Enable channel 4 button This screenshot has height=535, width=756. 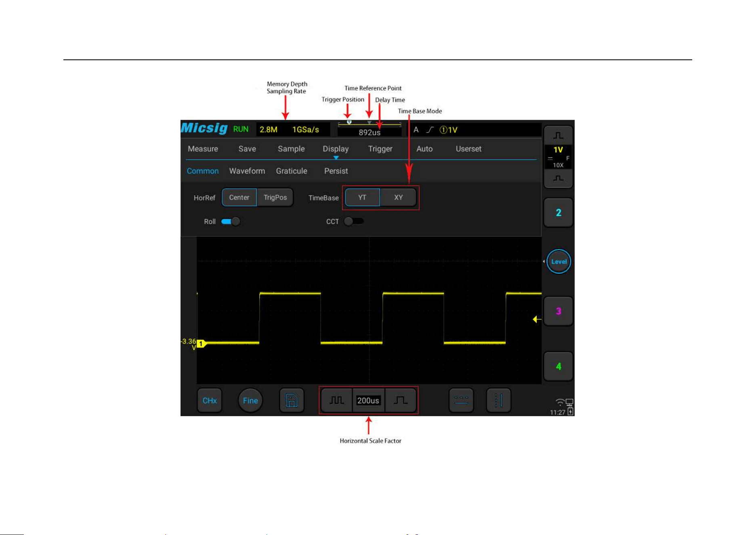click(558, 366)
